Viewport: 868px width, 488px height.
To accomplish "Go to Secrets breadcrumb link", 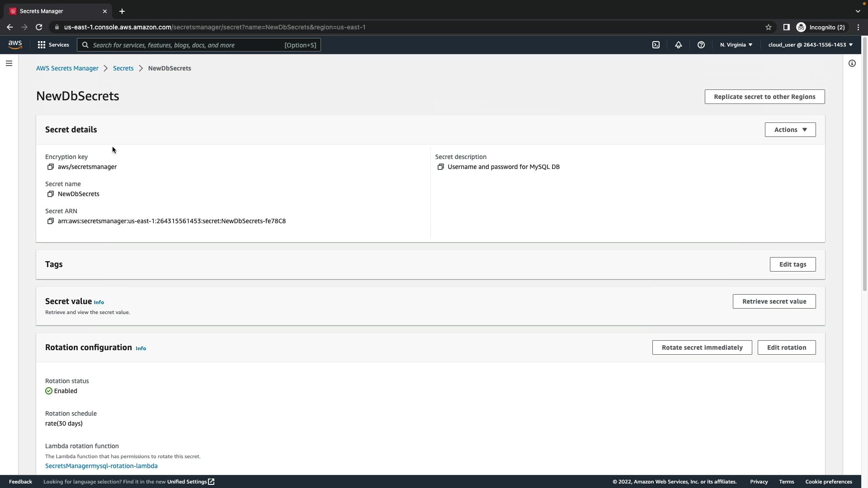I will (123, 69).
